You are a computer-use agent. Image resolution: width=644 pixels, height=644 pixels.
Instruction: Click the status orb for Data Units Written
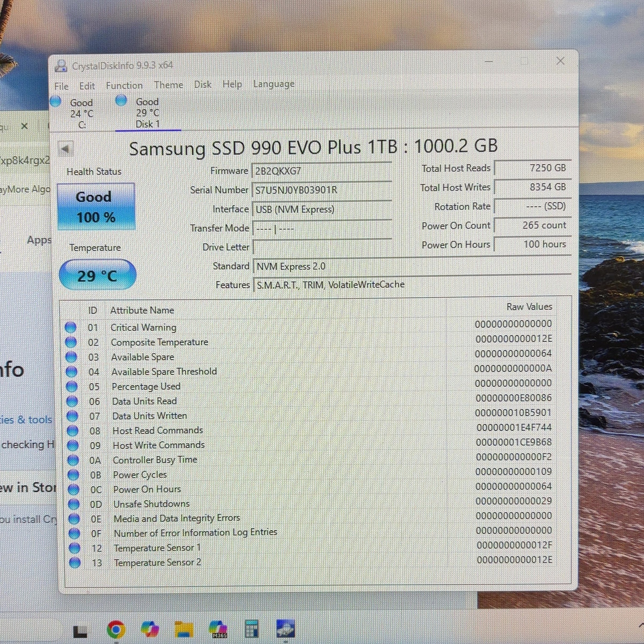tap(72, 416)
